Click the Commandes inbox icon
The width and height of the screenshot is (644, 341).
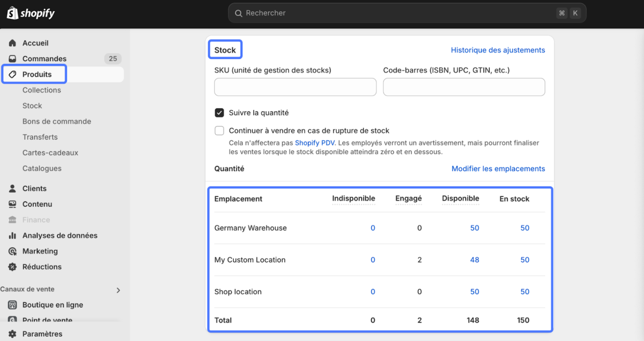tap(12, 58)
